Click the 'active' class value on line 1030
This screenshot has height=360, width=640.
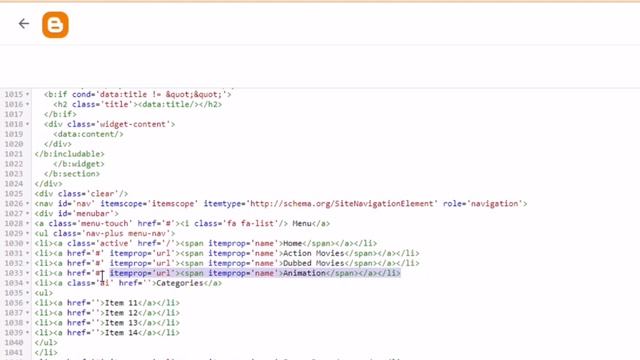pos(114,243)
